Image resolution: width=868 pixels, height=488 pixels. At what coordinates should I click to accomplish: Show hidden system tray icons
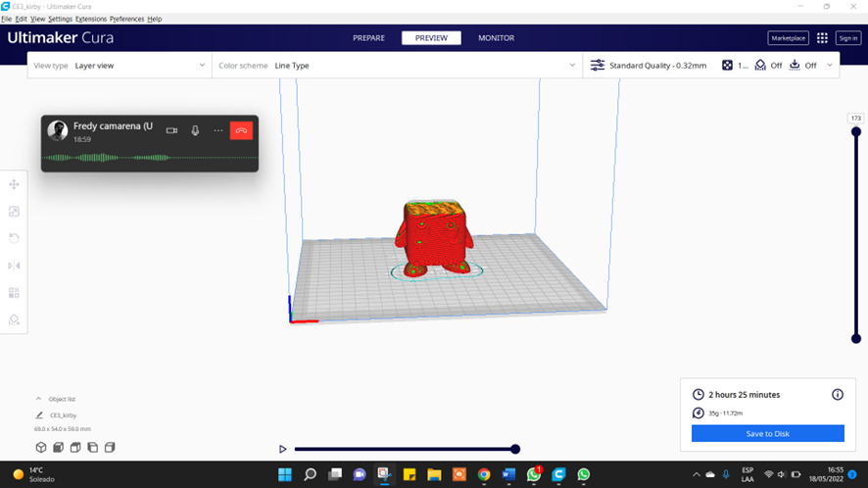point(697,474)
